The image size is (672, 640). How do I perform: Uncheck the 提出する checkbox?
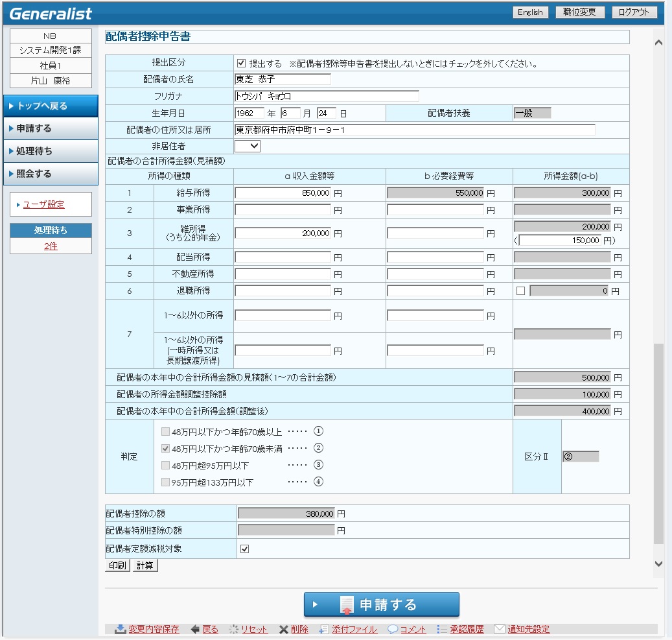tap(242, 64)
